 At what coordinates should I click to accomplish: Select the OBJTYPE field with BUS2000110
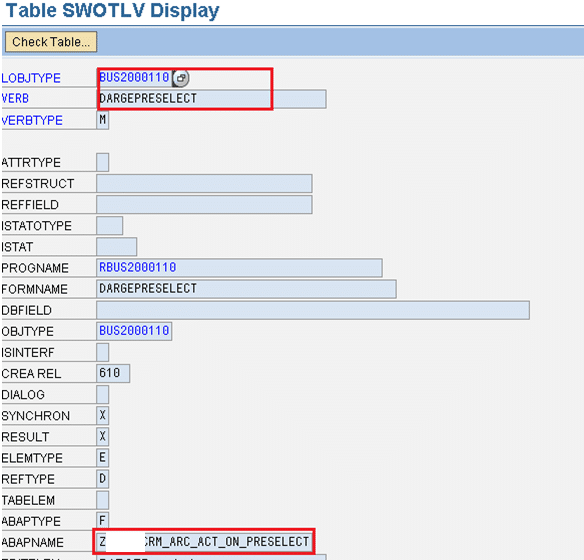[134, 331]
